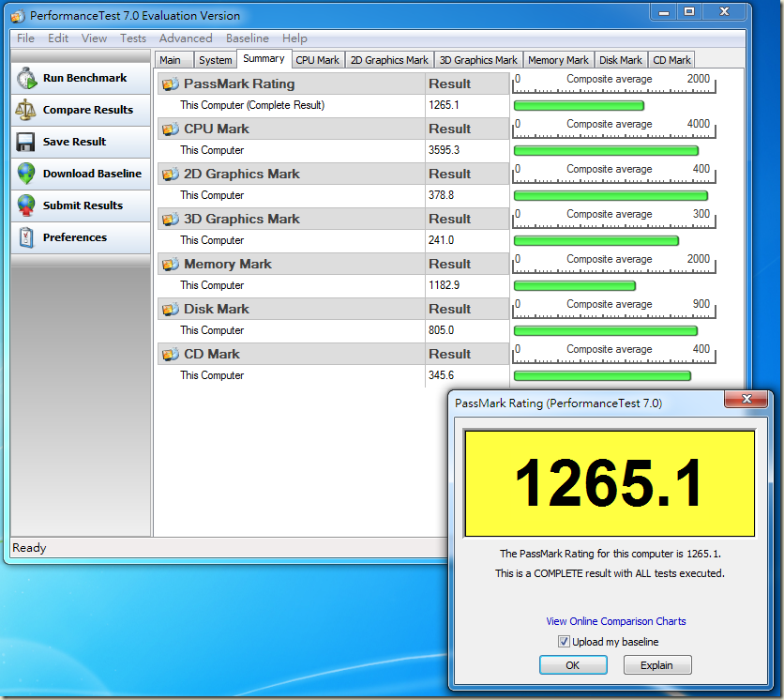The width and height of the screenshot is (784, 700).
Task: Click the Memory Mark green result bar
Action: (x=575, y=285)
